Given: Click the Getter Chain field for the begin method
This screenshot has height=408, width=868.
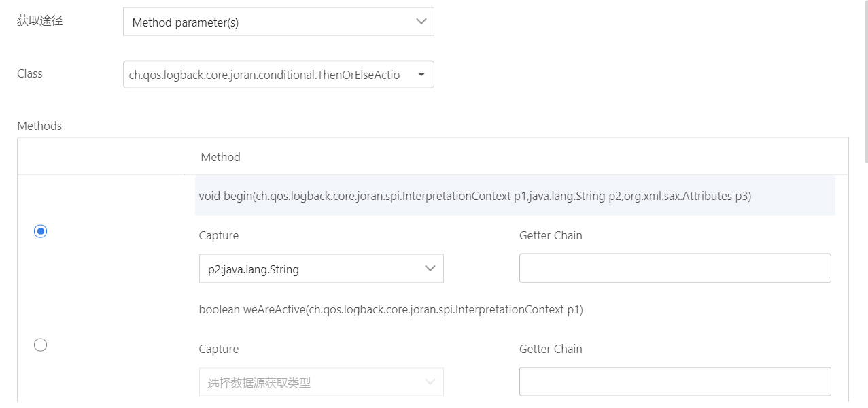Looking at the screenshot, I should pyautogui.click(x=674, y=269).
